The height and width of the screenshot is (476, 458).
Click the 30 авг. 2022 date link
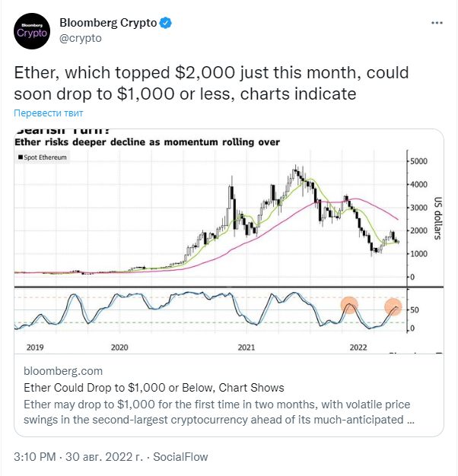pos(104,456)
